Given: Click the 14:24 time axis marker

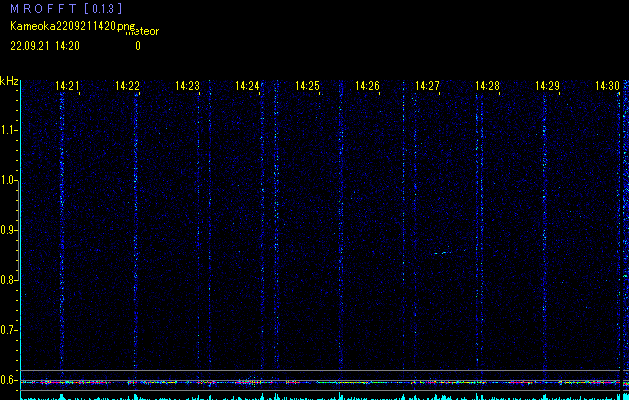Looking at the screenshot, I should [x=247, y=86].
